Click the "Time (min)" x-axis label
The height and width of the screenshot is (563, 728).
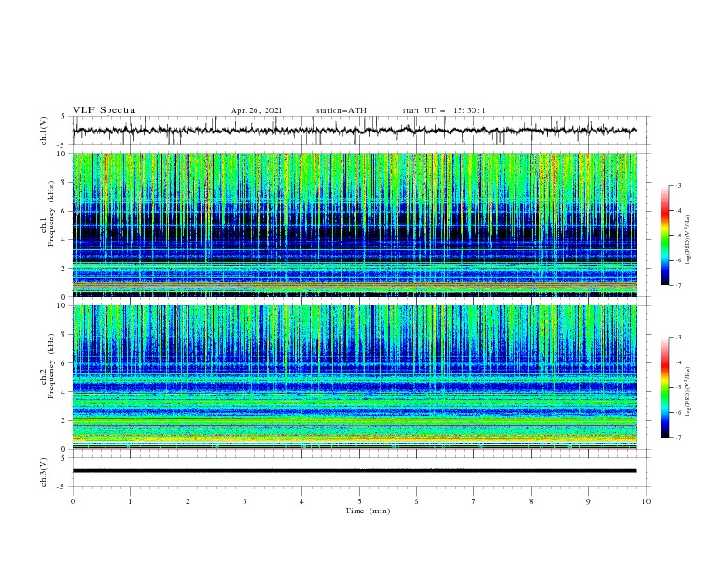(368, 511)
